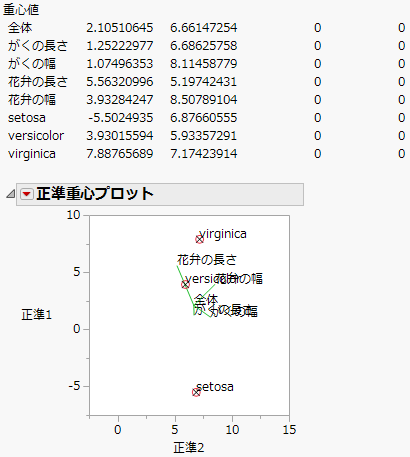The image size is (410, 457).
Task: Select the がくの幅 row label
Action: tap(32, 64)
